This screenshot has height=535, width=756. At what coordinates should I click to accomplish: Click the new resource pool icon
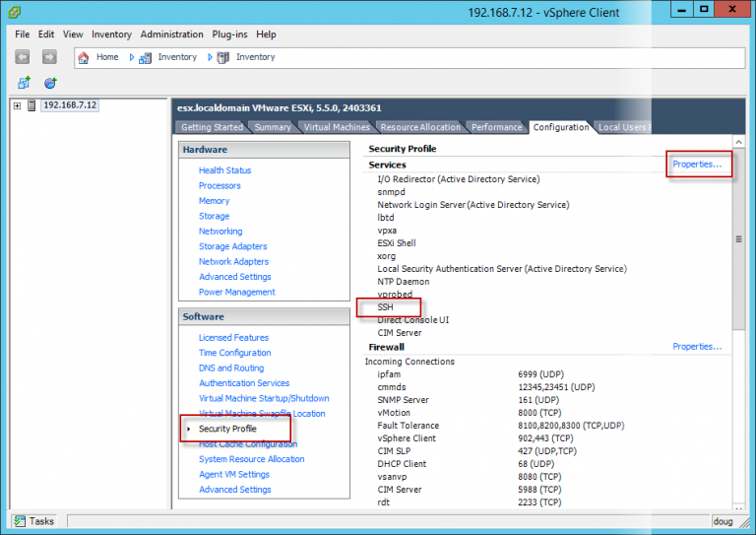(x=49, y=83)
